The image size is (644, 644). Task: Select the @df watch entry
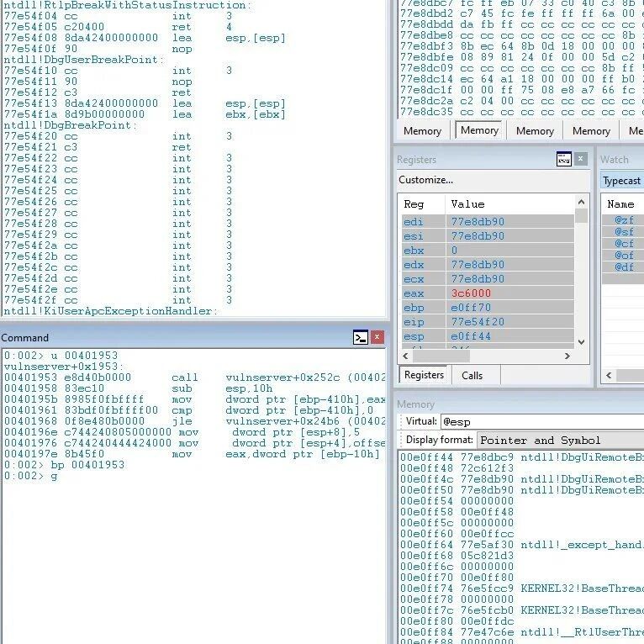624,267
